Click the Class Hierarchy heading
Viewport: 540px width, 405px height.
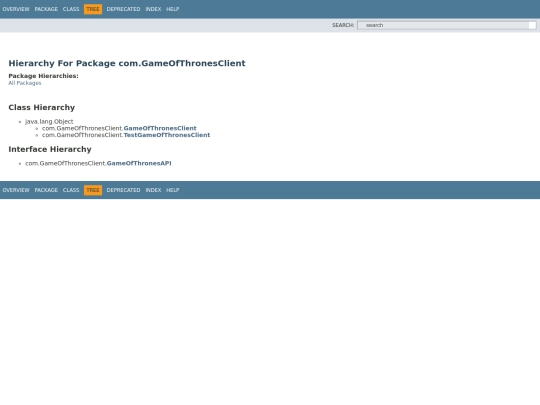pos(42,107)
